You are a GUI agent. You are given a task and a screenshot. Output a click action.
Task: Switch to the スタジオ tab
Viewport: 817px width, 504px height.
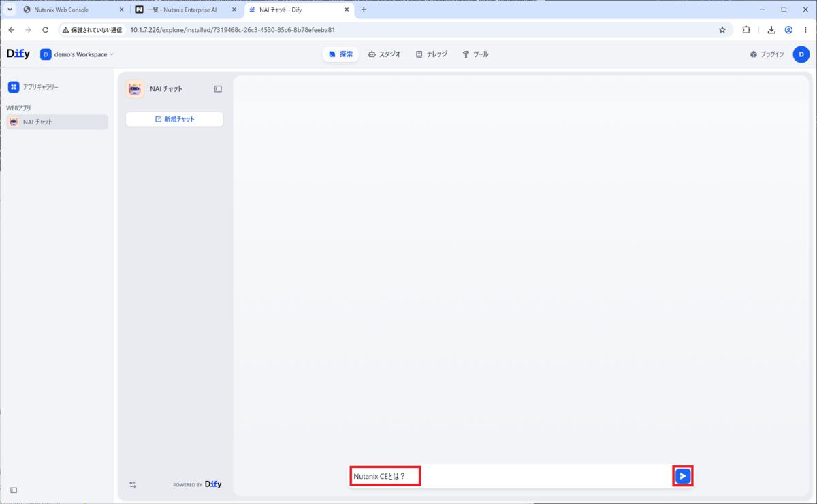coord(384,54)
